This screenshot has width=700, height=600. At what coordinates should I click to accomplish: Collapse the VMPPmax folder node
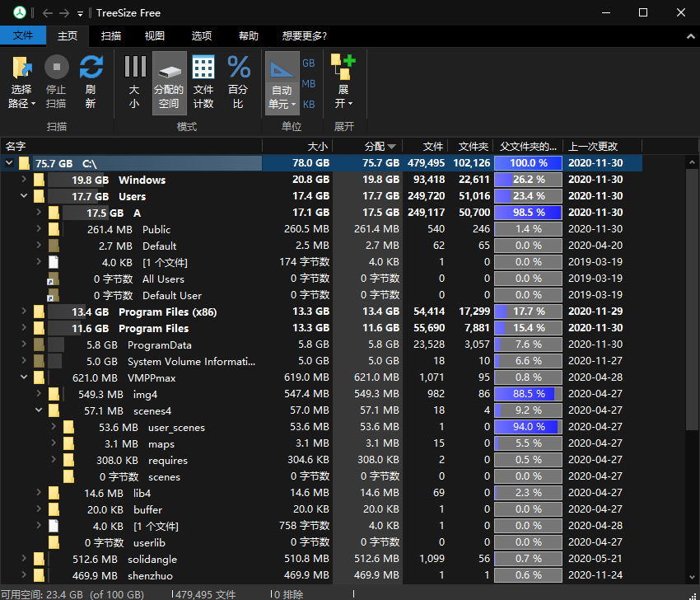point(24,377)
